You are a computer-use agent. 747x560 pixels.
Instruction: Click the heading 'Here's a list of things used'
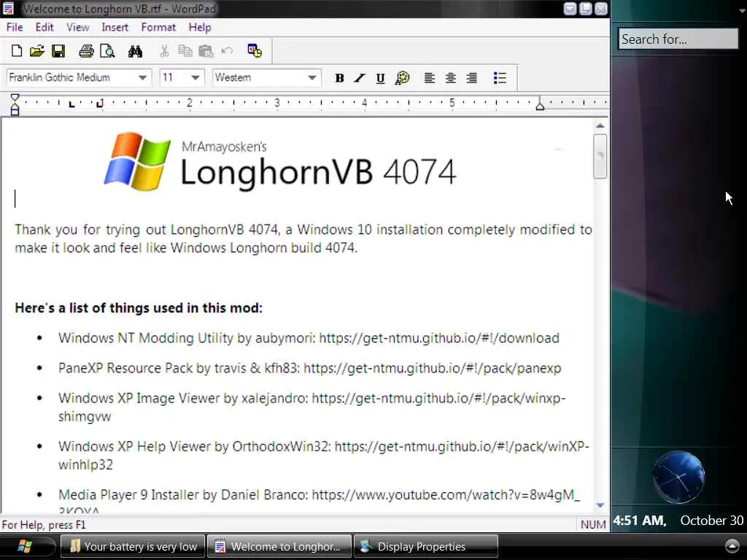tap(139, 308)
